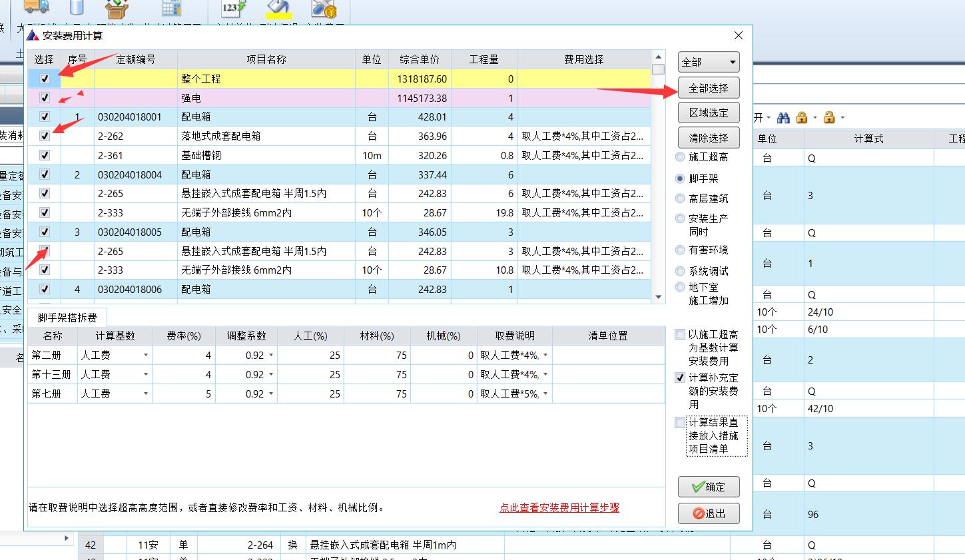Click the 区域选定 button
Screen dimensions: 965x560
709,113
